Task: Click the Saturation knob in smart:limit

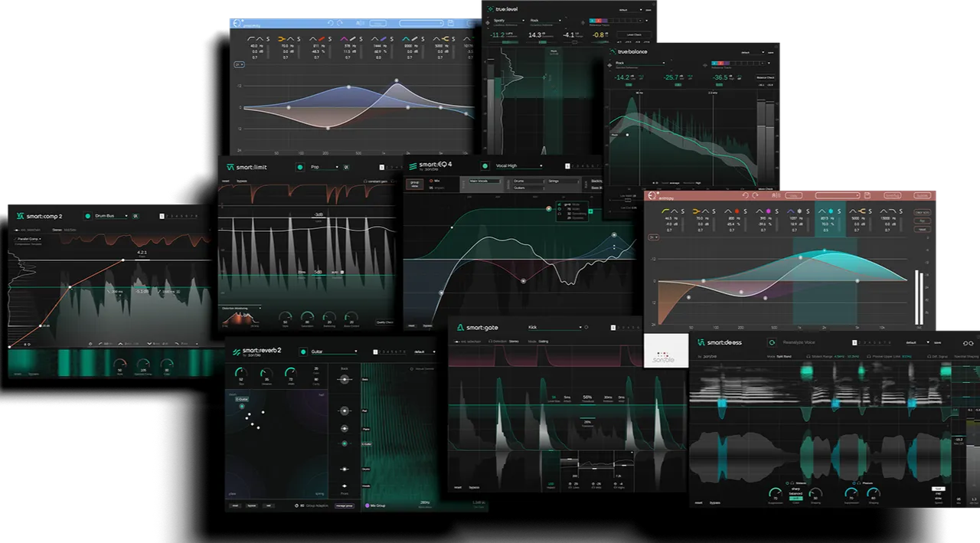Action: (x=308, y=317)
